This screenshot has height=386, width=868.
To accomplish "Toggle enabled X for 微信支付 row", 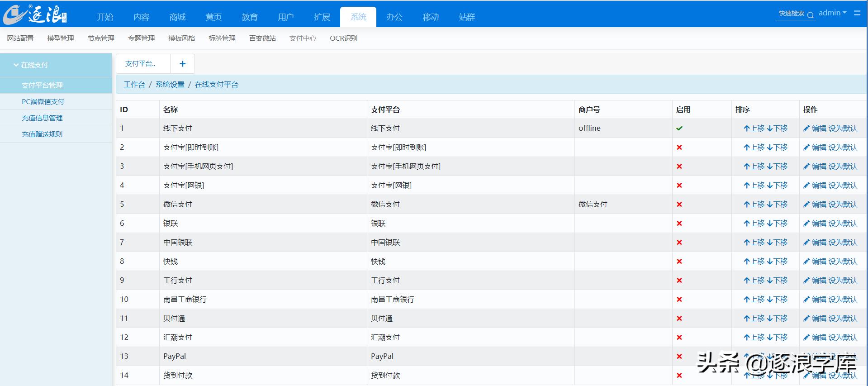I will (x=679, y=205).
